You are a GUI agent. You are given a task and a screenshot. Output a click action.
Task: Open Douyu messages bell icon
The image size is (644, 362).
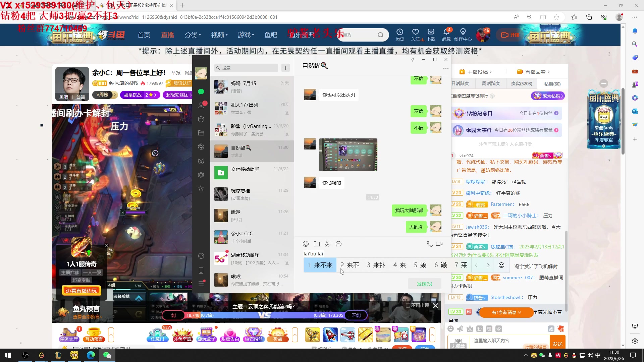point(446,35)
